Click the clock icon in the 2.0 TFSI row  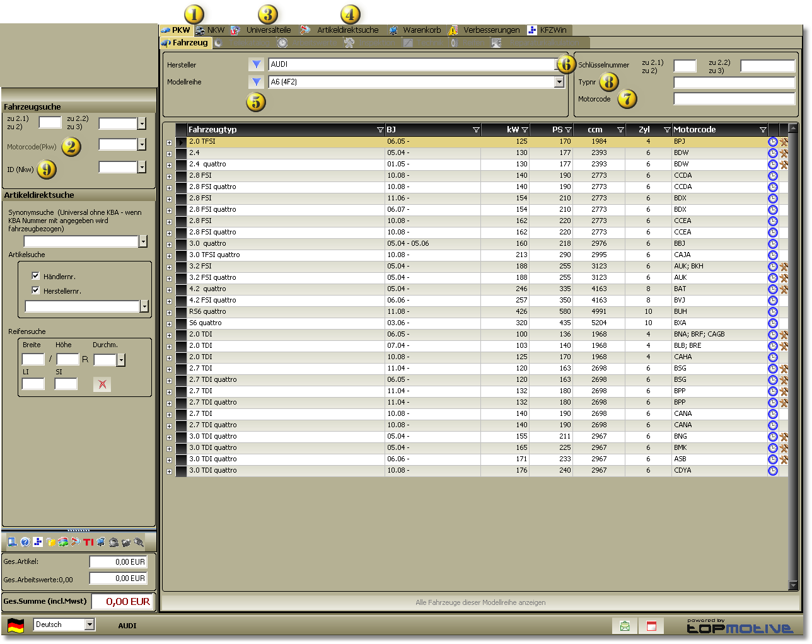(773, 142)
